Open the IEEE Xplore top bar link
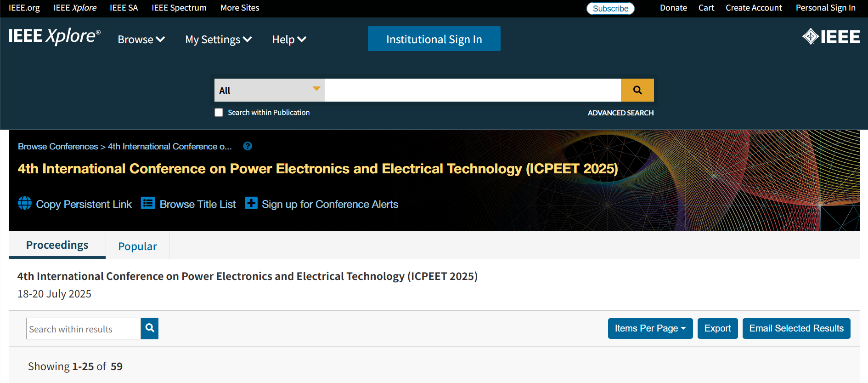Screen dimensions: 868x383 point(75,8)
